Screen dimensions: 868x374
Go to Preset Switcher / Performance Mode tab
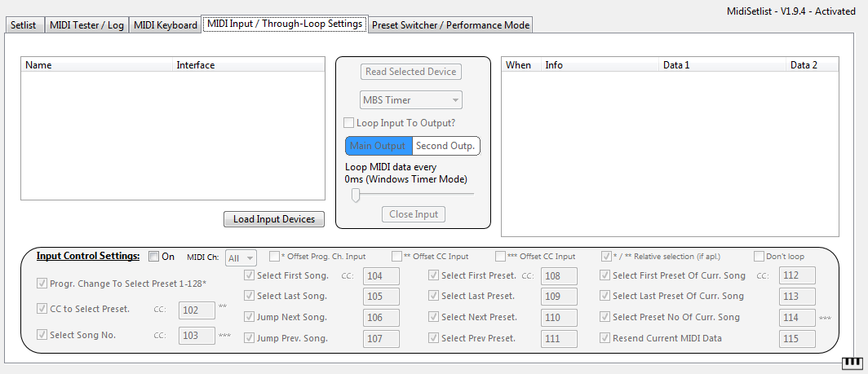coord(450,25)
